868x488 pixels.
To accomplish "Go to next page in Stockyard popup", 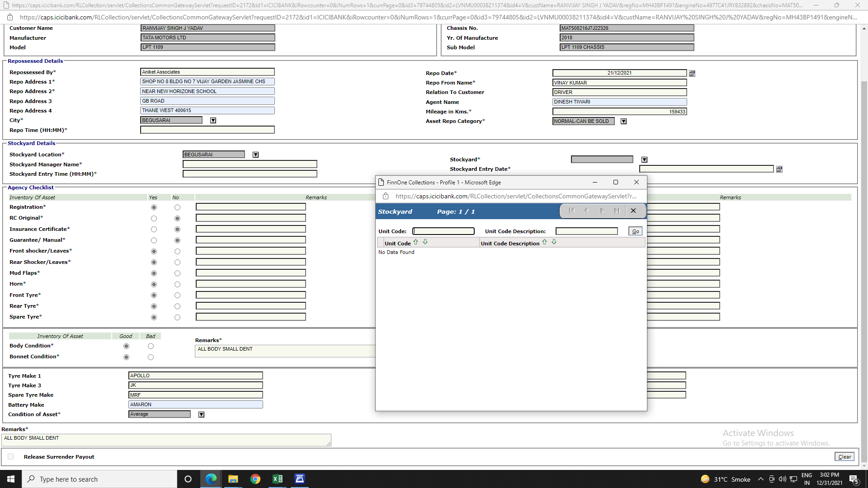I will [602, 211].
